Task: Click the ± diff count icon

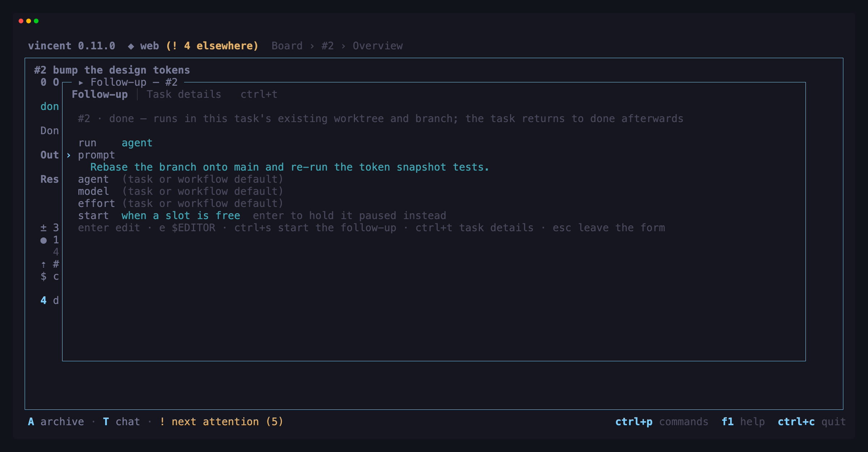Action: pos(43,228)
